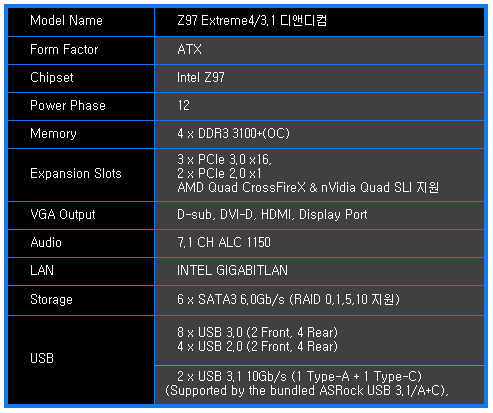The height and width of the screenshot is (413, 493).
Task: Click the Power Phase label
Action: 68,106
